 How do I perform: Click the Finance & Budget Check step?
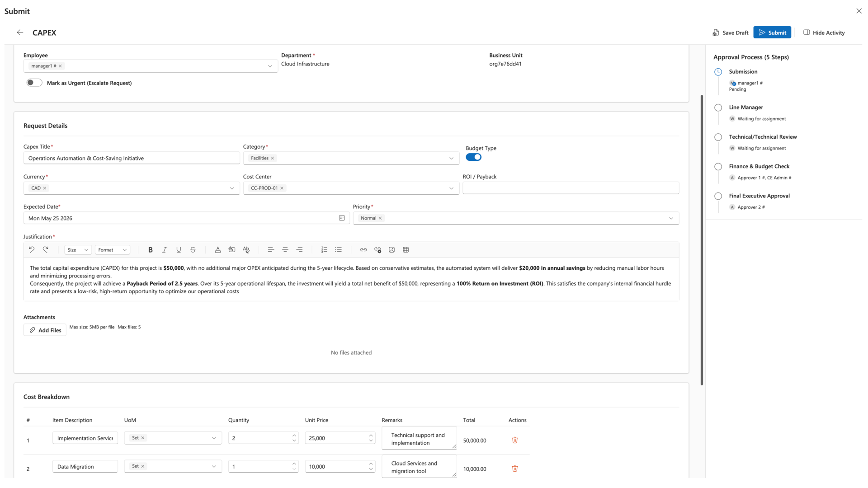click(x=759, y=166)
